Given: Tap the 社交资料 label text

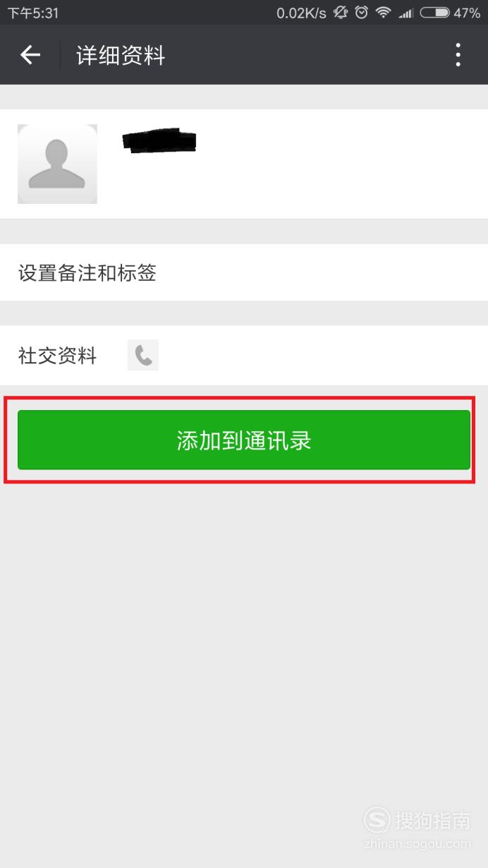Looking at the screenshot, I should pyautogui.click(x=57, y=356).
